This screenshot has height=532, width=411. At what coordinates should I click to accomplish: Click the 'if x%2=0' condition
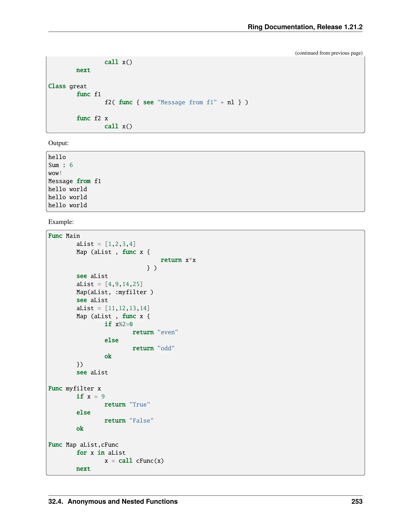(x=119, y=324)
